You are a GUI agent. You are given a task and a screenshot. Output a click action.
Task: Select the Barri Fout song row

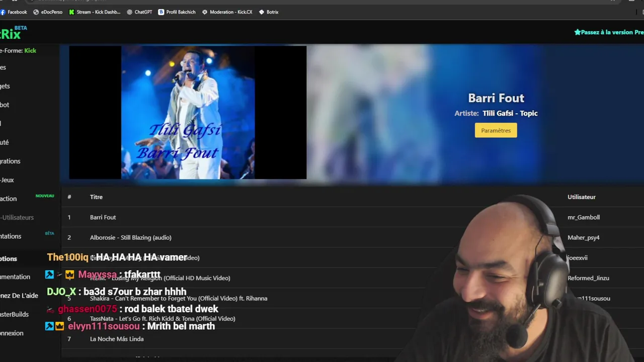(x=352, y=217)
